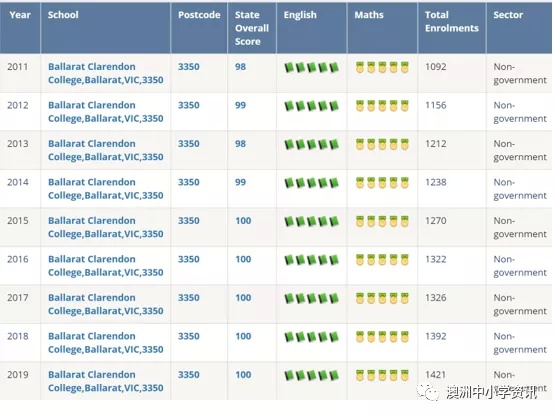Select enrolment value 1270

coord(436,221)
